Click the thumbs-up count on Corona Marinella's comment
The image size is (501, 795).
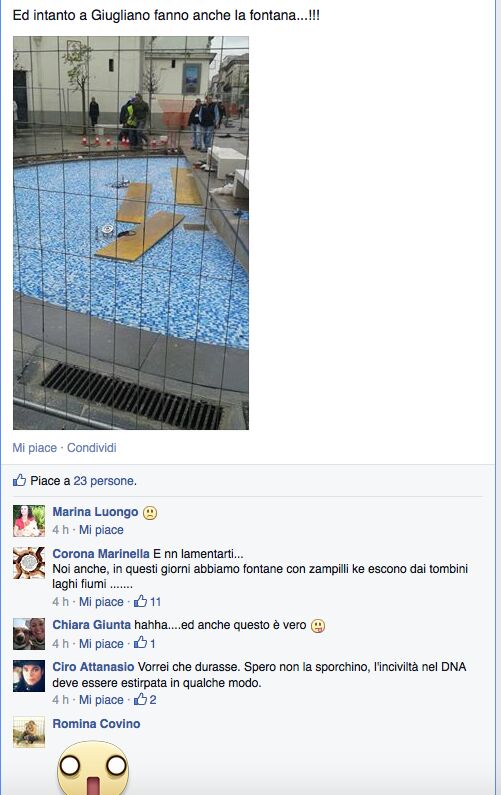tap(148, 602)
